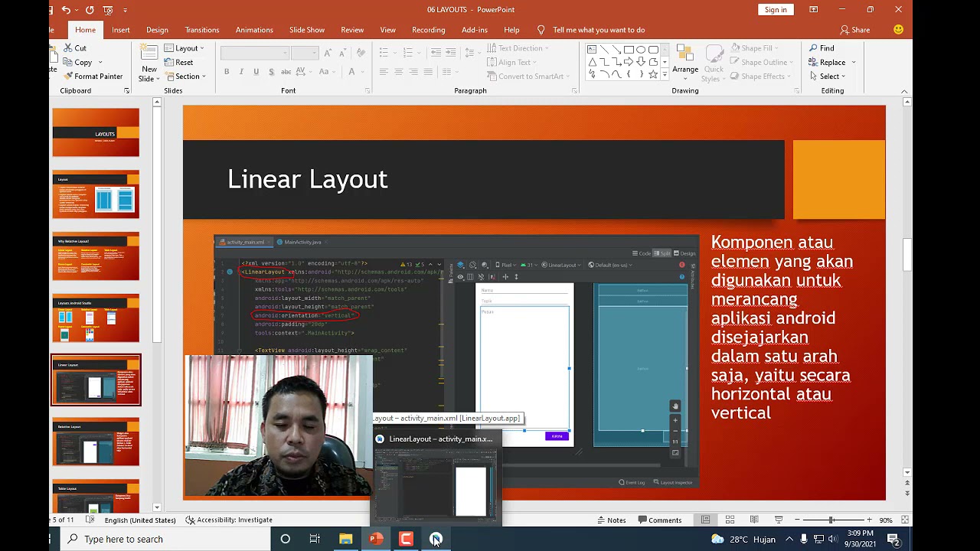980x551 pixels.
Task: Click the Cortana circle icon on taskbar
Action: [285, 539]
